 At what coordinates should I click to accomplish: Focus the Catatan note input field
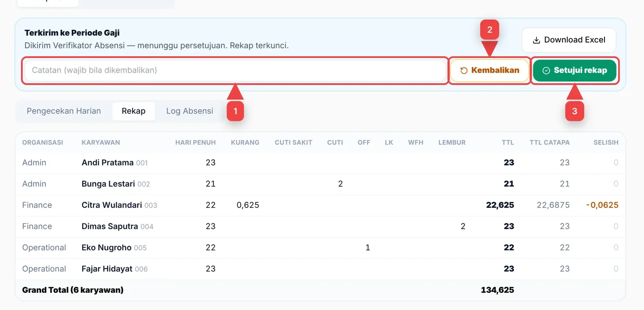[235, 70]
